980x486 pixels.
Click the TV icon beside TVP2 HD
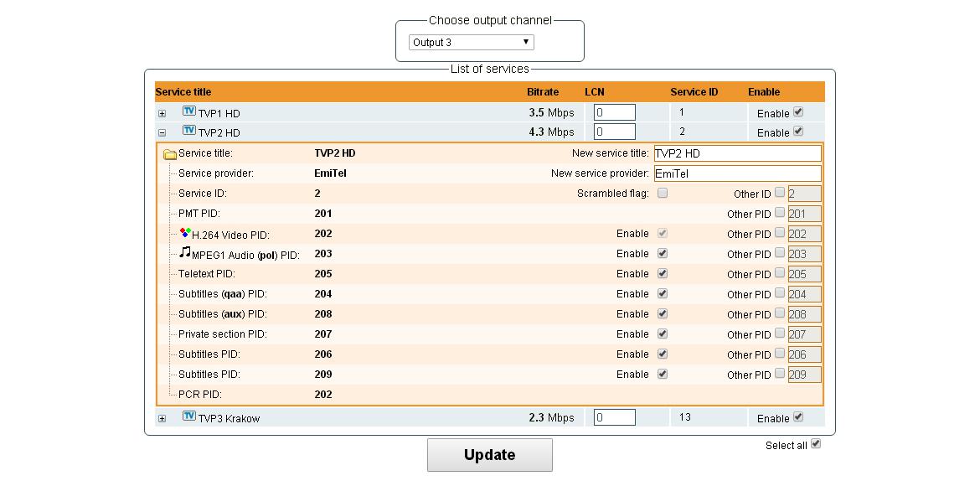(189, 130)
